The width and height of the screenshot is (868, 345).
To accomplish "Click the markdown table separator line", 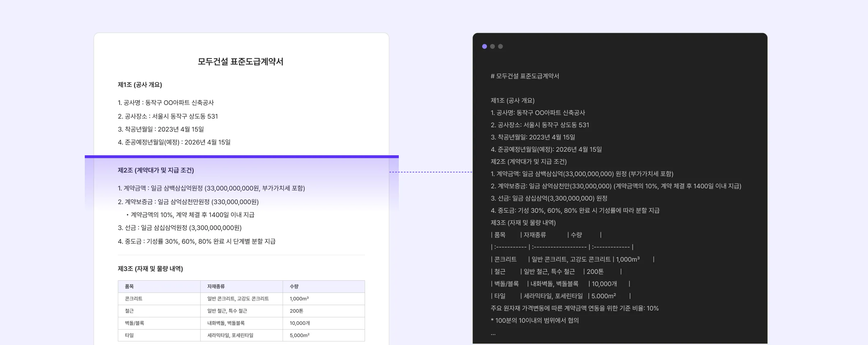I will (562, 247).
